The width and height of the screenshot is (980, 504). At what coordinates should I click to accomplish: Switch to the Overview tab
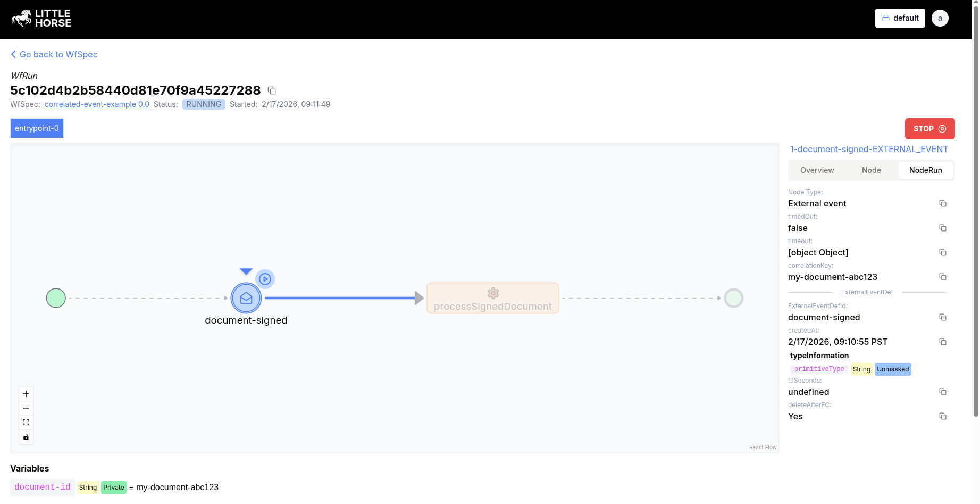coord(817,170)
